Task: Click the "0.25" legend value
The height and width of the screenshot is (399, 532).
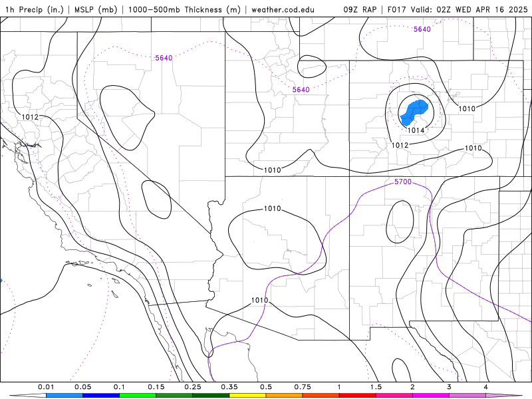Action: 193,387
